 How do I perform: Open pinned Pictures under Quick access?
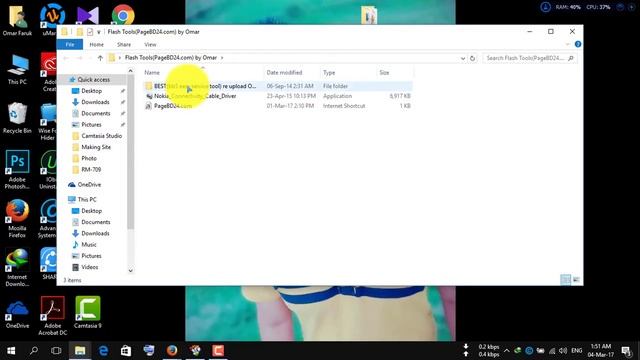coord(91,124)
